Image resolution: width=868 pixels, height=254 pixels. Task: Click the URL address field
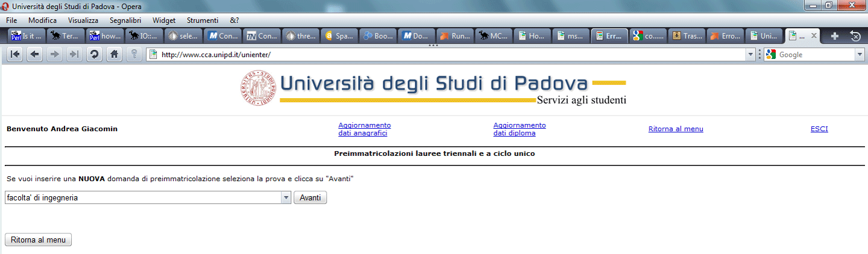point(452,55)
